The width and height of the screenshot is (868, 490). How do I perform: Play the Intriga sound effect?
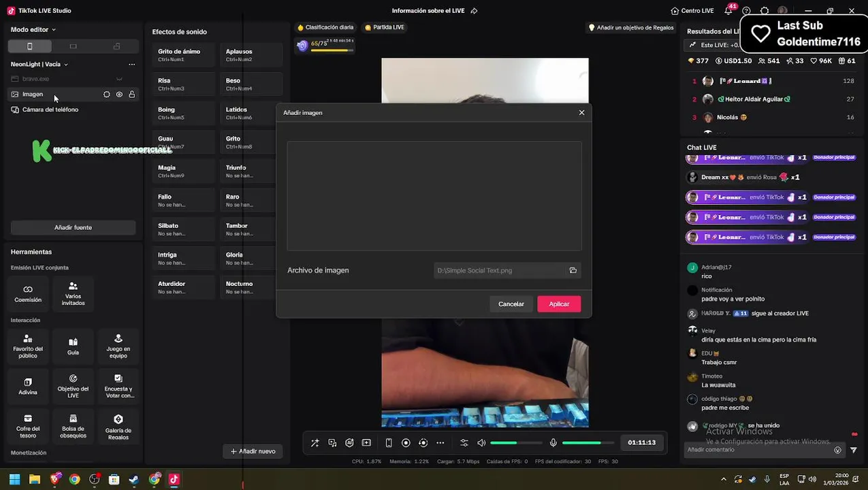pos(183,258)
